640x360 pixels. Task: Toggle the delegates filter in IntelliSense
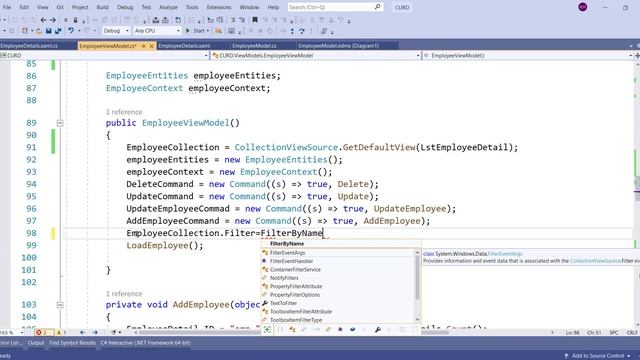[x=340, y=329]
